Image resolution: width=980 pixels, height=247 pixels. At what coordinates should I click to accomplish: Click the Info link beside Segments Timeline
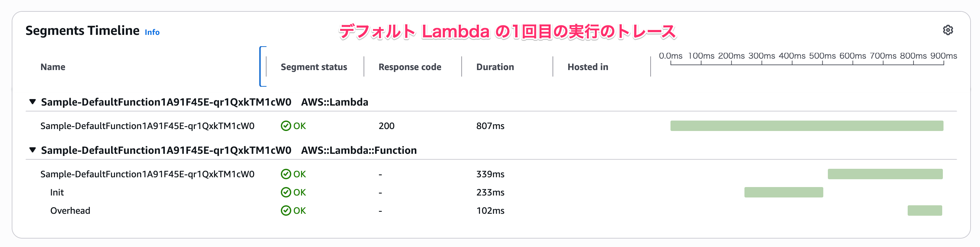(152, 32)
